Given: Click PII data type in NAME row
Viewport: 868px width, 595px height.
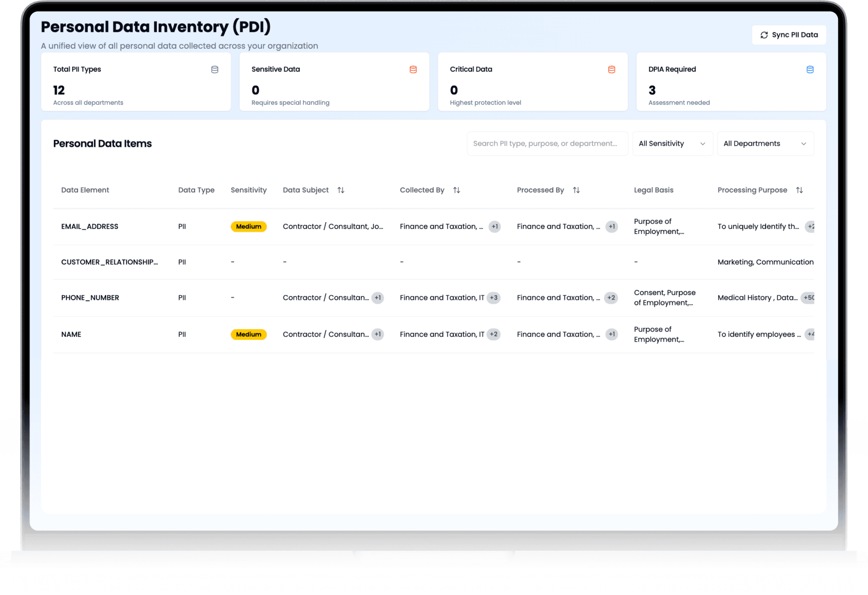Looking at the screenshot, I should pos(182,334).
